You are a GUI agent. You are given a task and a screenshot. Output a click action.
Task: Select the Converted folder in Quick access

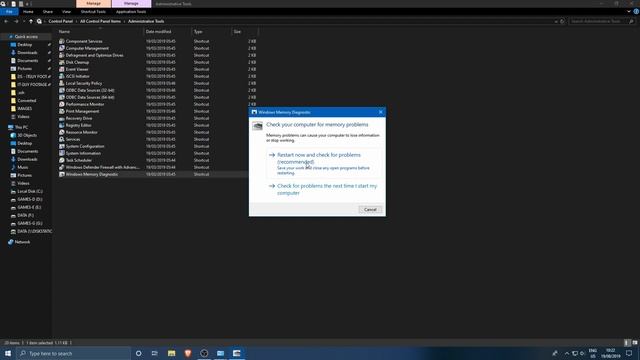[x=27, y=100]
